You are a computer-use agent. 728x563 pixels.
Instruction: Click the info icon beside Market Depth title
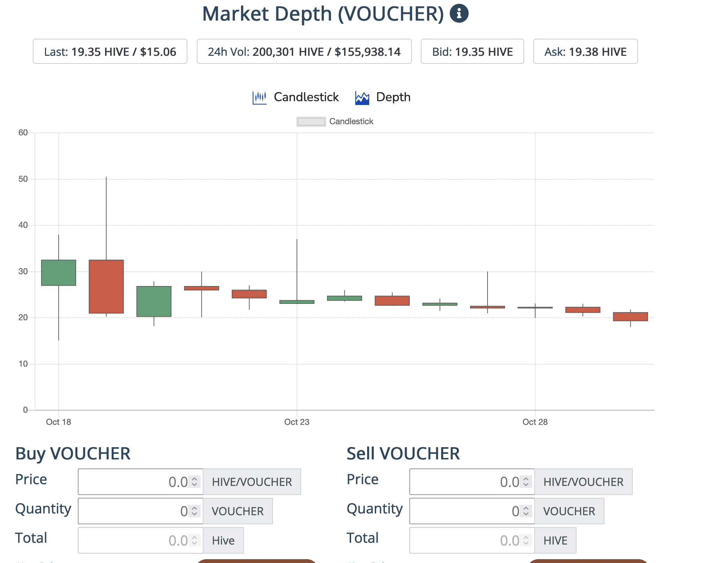point(459,14)
